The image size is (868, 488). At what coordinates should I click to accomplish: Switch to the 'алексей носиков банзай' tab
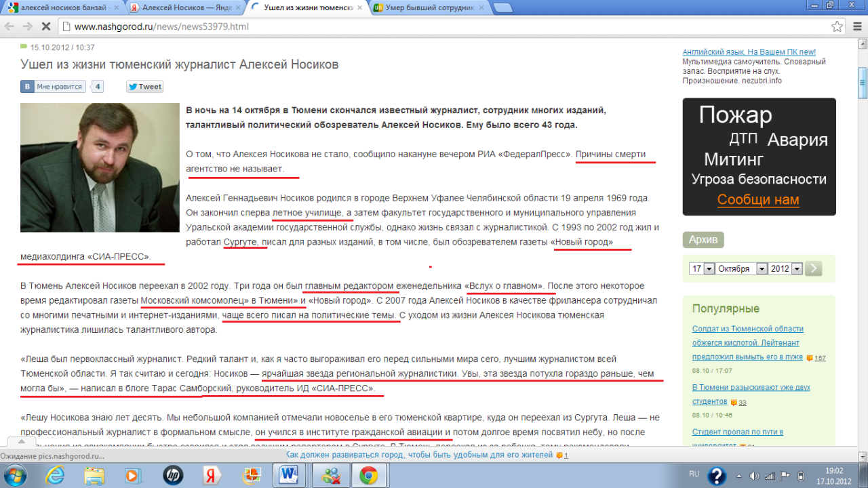pos(60,8)
